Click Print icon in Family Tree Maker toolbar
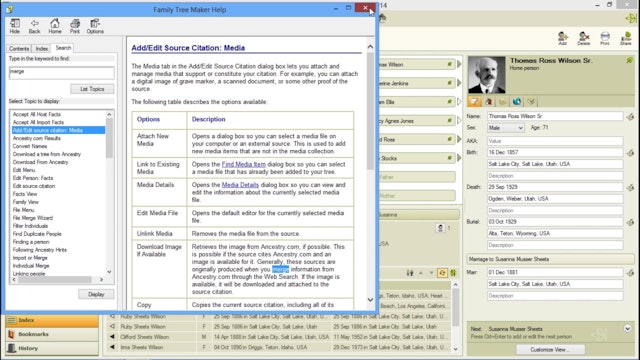 pos(605,38)
